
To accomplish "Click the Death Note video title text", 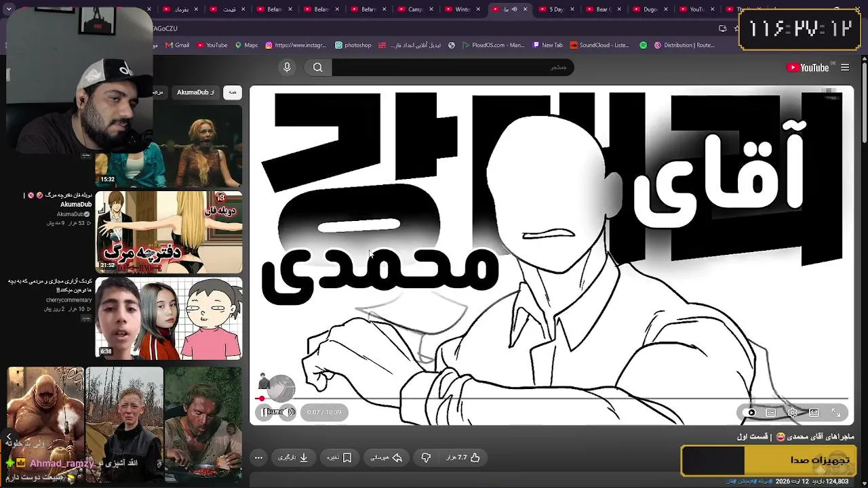I will (58, 200).
